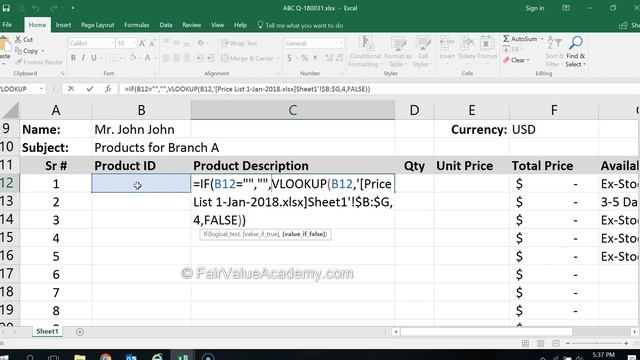Switch to Page Break Preview view
The width and height of the screenshot is (640, 360).
556,344
